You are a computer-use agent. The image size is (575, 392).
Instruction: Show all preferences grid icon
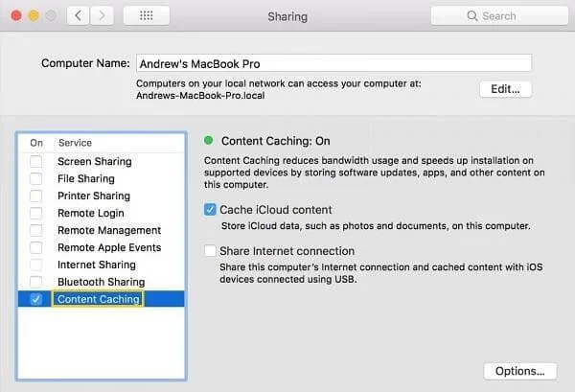147,16
